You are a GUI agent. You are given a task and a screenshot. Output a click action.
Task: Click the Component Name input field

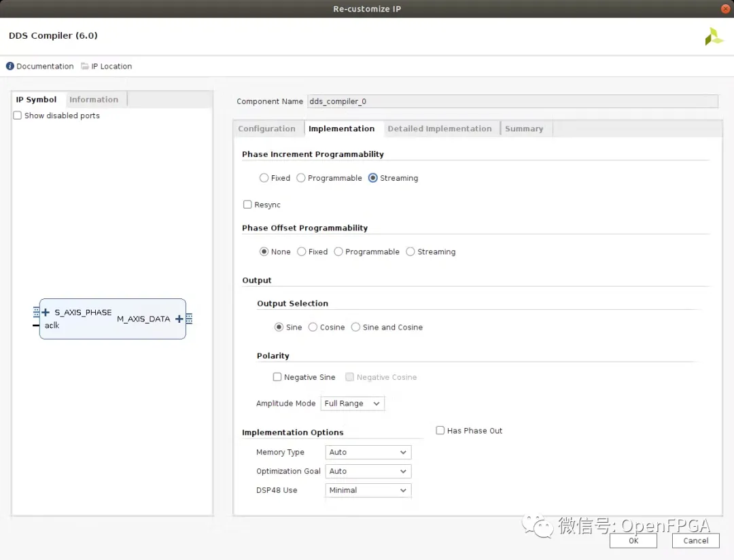point(512,102)
